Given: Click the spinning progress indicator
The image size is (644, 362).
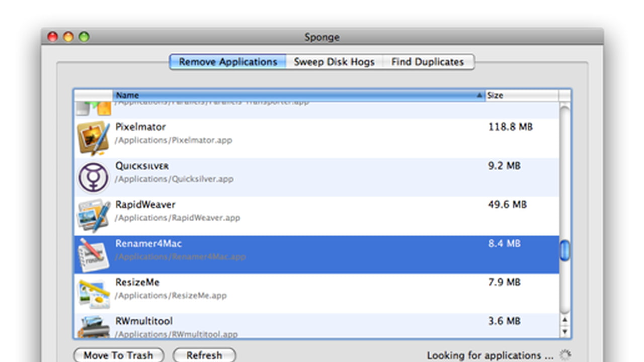Looking at the screenshot, I should coord(566,355).
